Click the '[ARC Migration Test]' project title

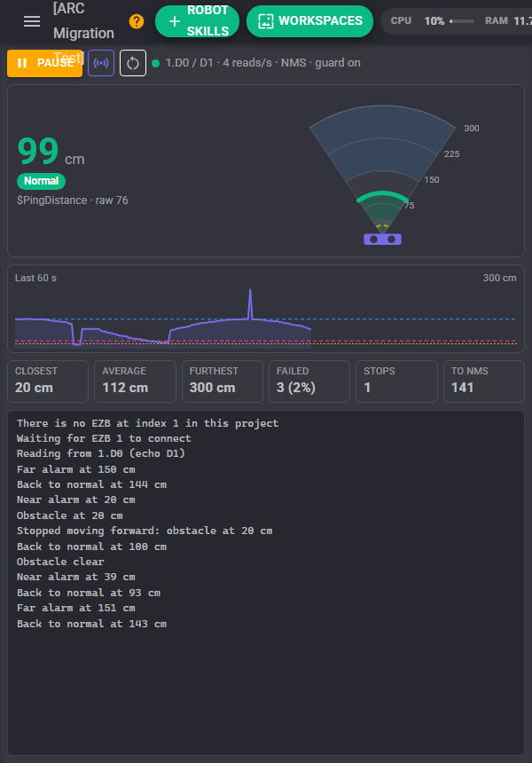pos(83,34)
